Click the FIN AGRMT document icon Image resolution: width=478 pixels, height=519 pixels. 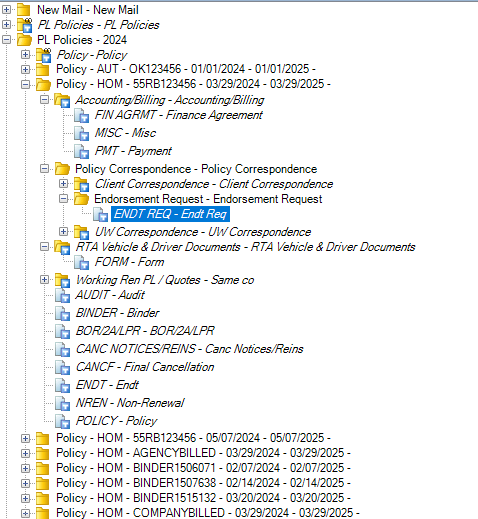[x=81, y=116]
